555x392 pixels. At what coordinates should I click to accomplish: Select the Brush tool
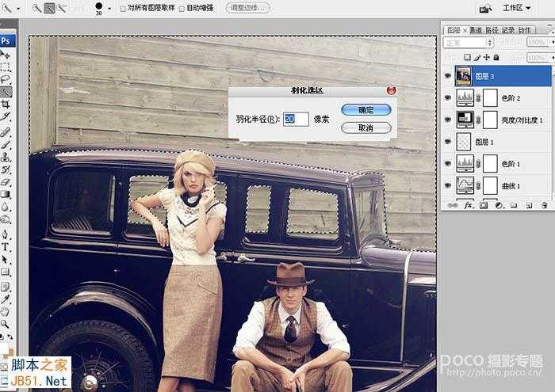point(6,145)
